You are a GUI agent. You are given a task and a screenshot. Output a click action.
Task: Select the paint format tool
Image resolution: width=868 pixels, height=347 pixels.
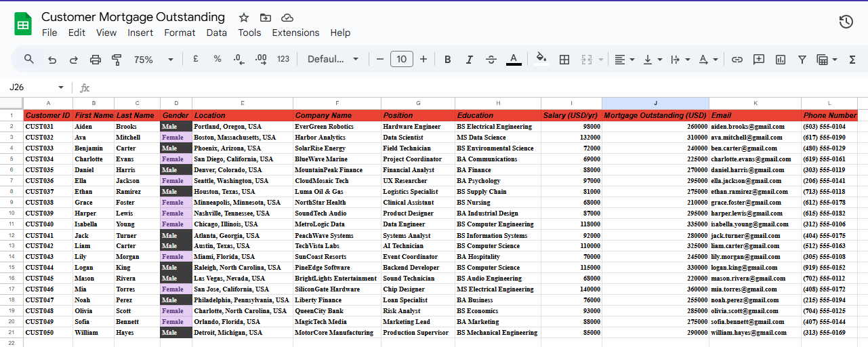coord(116,60)
